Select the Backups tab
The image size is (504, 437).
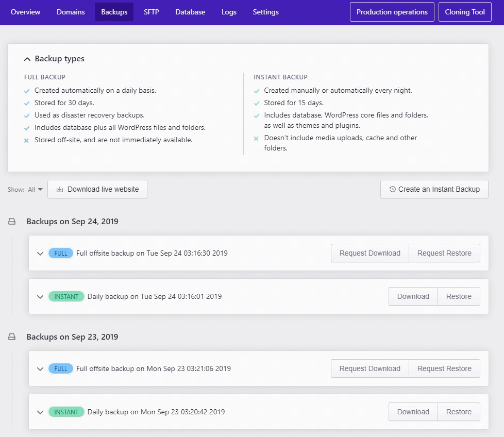pyautogui.click(x=114, y=12)
